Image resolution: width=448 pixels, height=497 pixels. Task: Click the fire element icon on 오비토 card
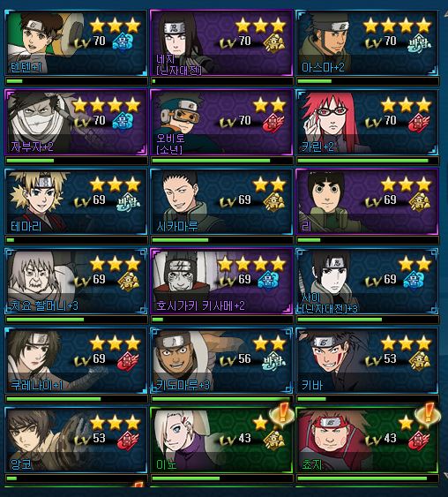(274, 122)
